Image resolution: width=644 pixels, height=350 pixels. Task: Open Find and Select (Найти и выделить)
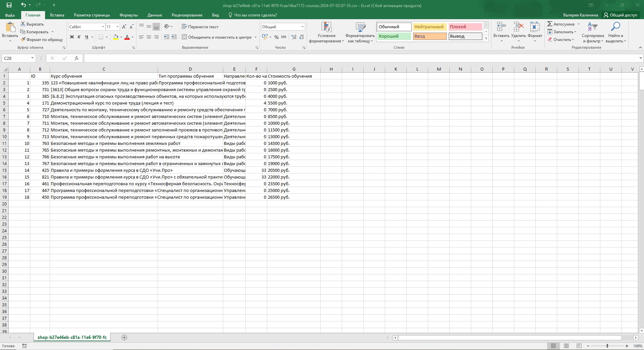point(616,33)
